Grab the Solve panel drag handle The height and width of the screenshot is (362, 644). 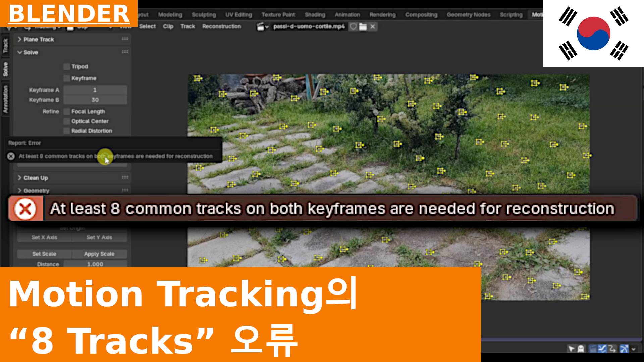pyautogui.click(x=125, y=52)
